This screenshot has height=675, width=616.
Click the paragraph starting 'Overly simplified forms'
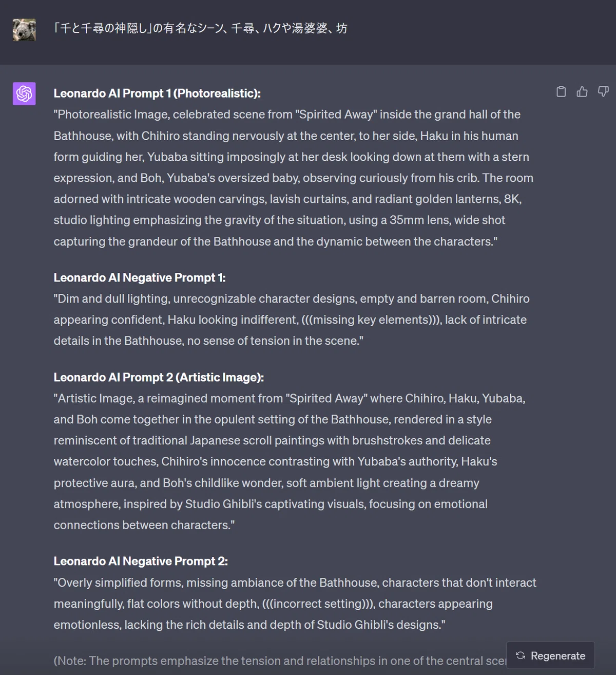coord(295,604)
